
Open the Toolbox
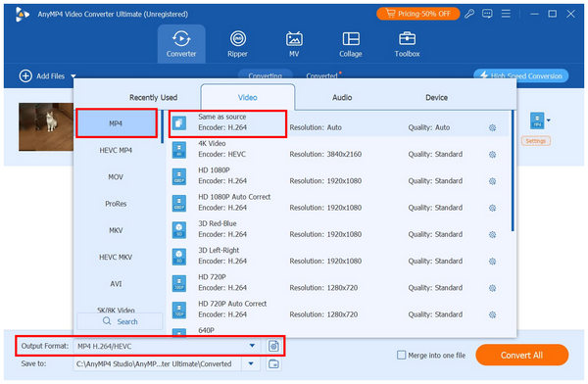click(x=407, y=44)
